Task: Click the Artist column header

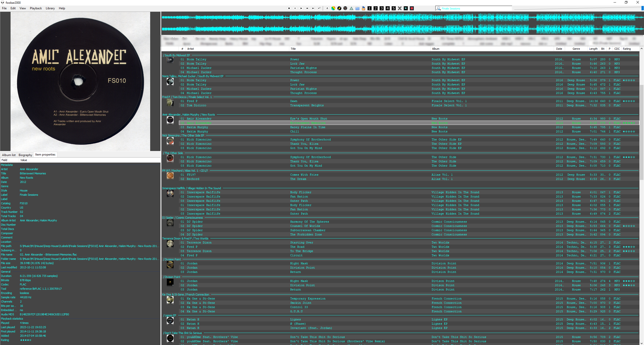Action: (190, 49)
